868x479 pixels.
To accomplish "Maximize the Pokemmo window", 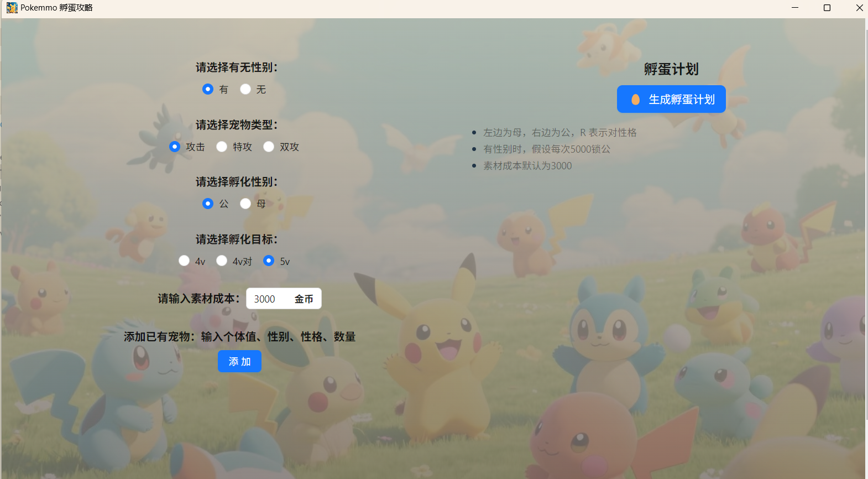I will point(827,8).
